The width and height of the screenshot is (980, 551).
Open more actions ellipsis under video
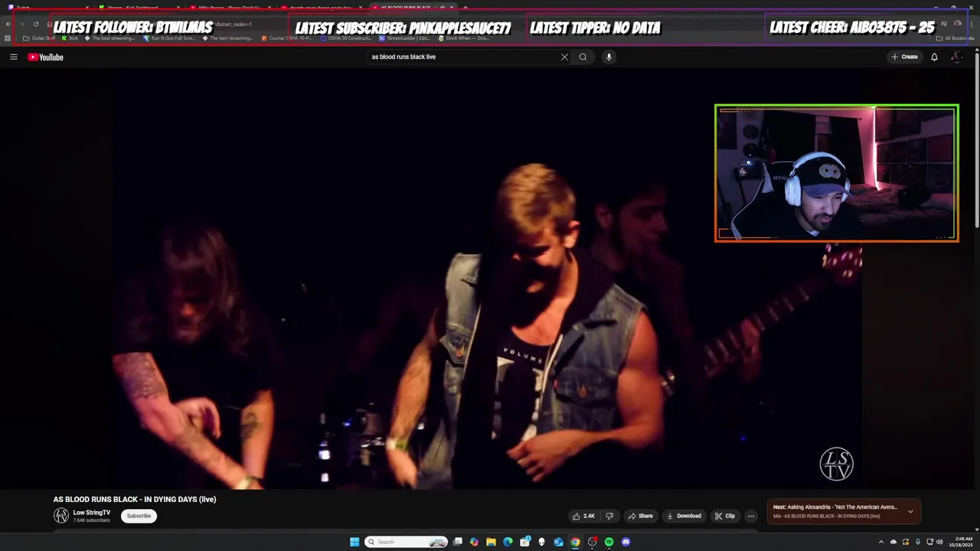tap(751, 516)
